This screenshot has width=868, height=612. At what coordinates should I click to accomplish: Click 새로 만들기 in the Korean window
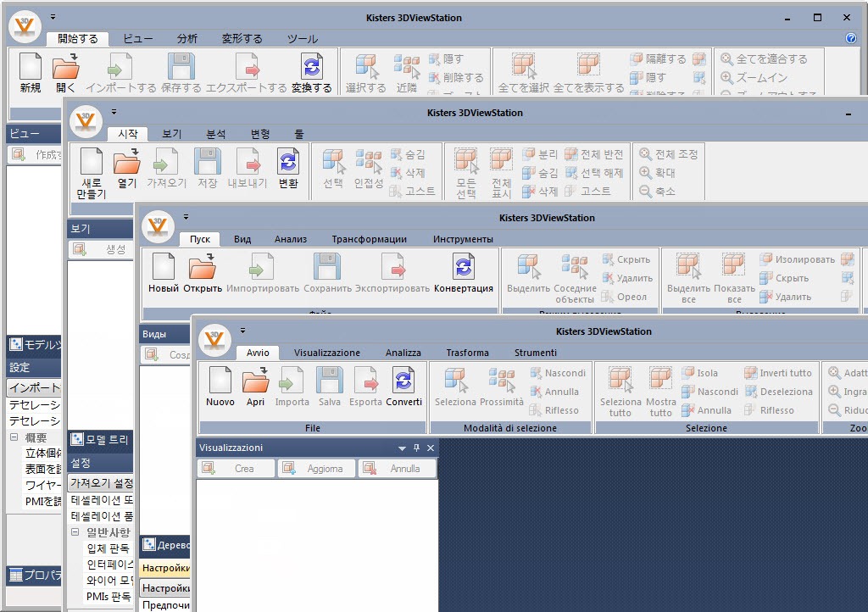(x=92, y=173)
